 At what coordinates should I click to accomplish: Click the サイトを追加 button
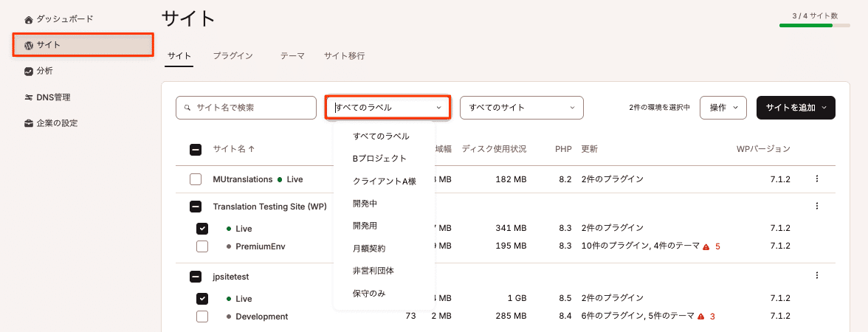(796, 108)
